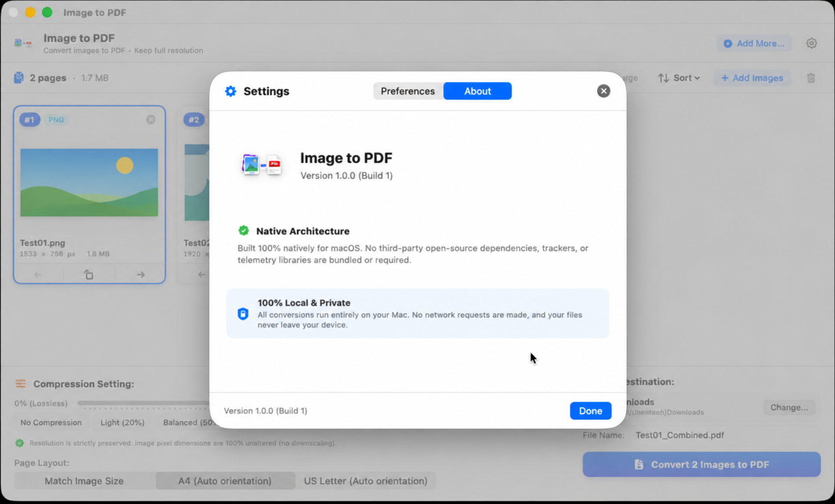Click the Add More... button
This screenshot has height=504, width=835.
click(x=754, y=43)
